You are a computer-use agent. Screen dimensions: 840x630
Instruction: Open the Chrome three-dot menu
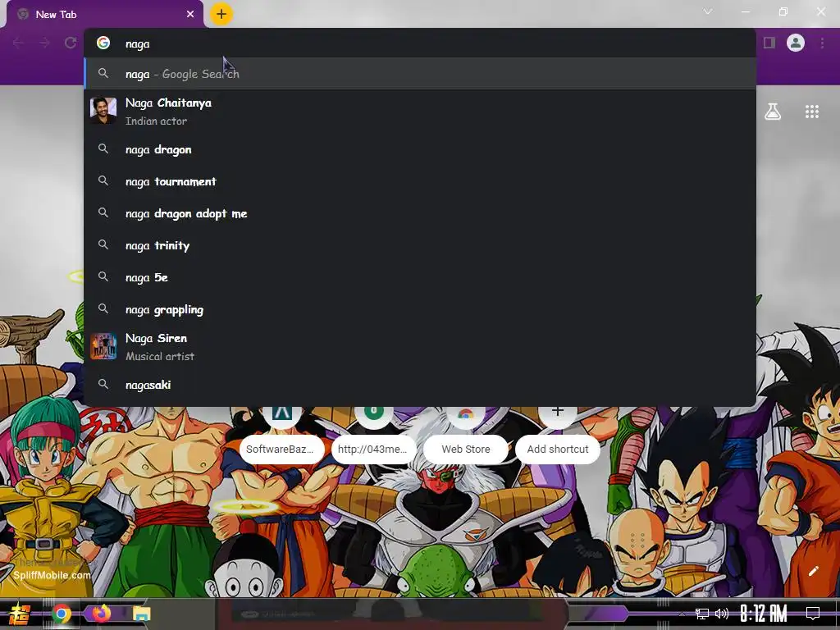[822, 43]
